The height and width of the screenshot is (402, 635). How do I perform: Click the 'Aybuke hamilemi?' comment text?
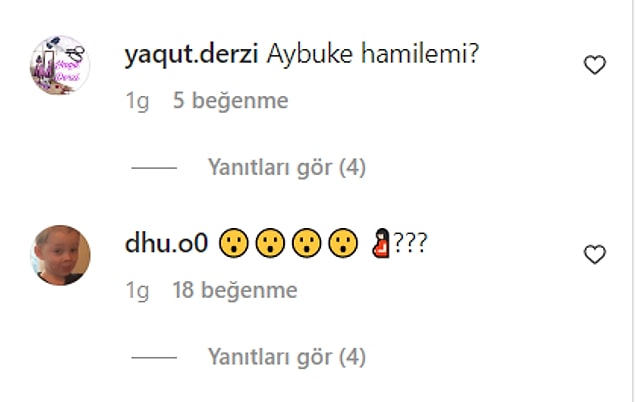[373, 53]
